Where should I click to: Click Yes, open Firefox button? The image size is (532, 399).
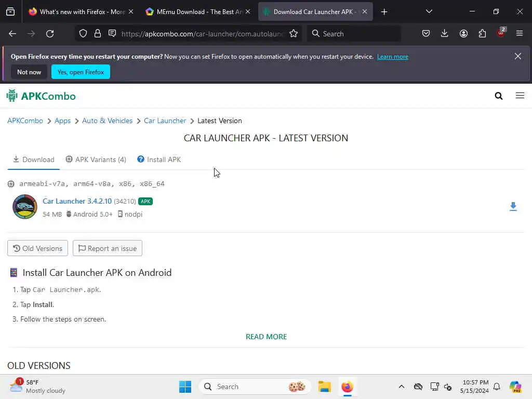coord(81,72)
